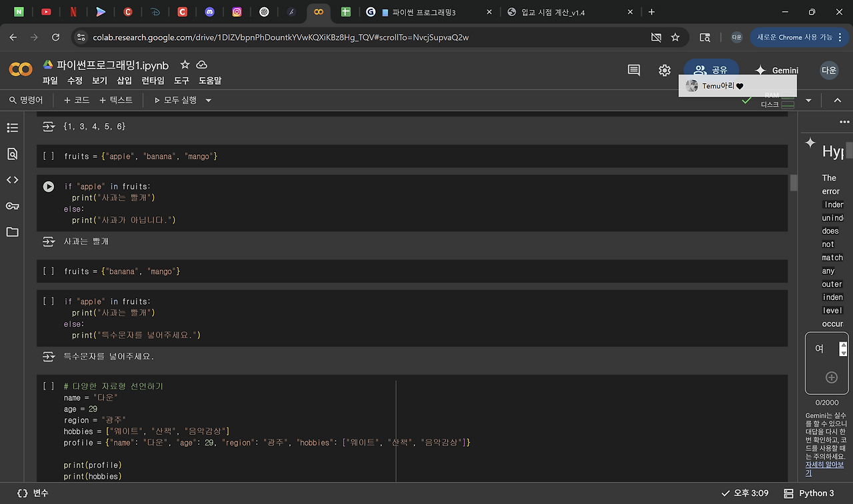Click the 공유 share button
This screenshot has width=853, height=504.
click(x=711, y=70)
